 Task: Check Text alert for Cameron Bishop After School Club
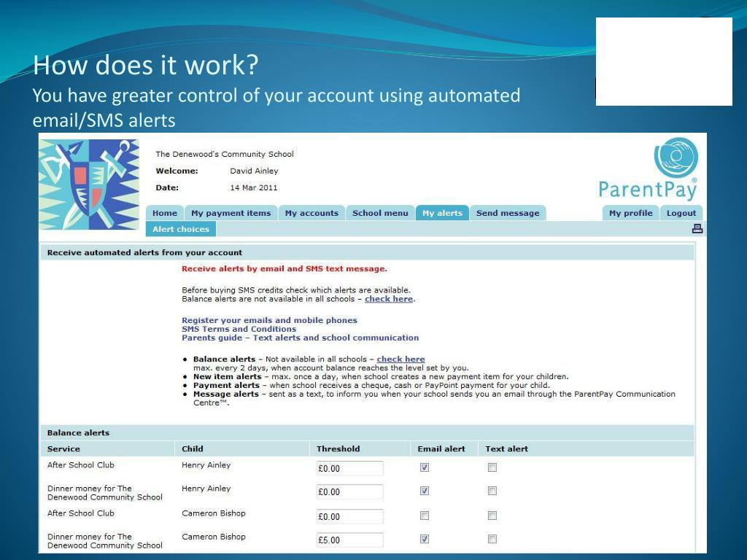point(492,516)
